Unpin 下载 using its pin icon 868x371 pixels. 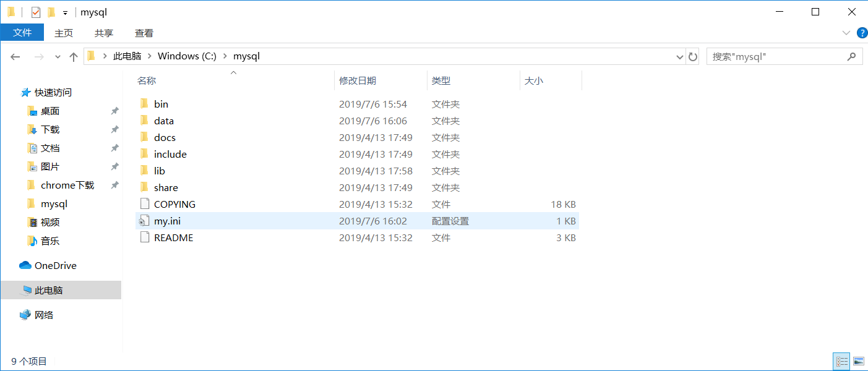click(114, 129)
